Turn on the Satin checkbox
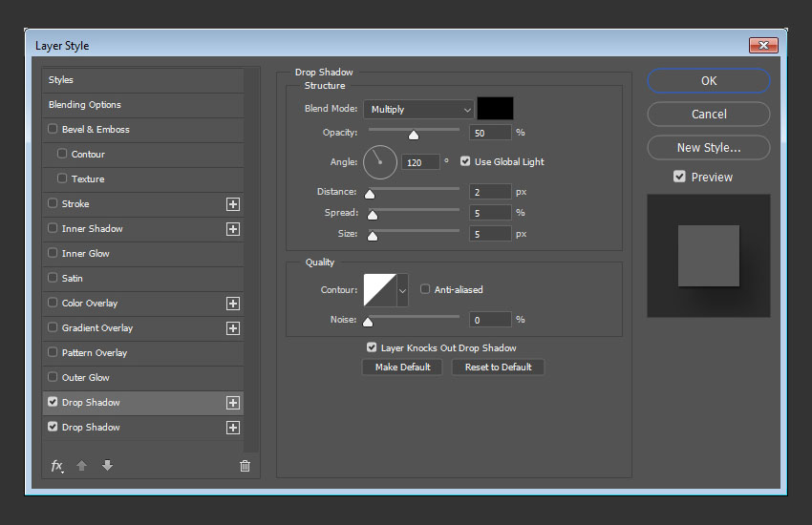Screen dimensions: 812x525 click(53, 277)
